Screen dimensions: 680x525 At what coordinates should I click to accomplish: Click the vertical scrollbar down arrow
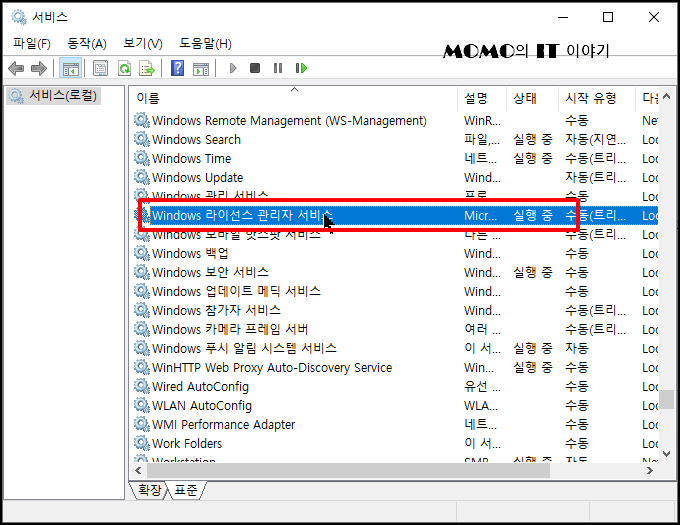667,454
